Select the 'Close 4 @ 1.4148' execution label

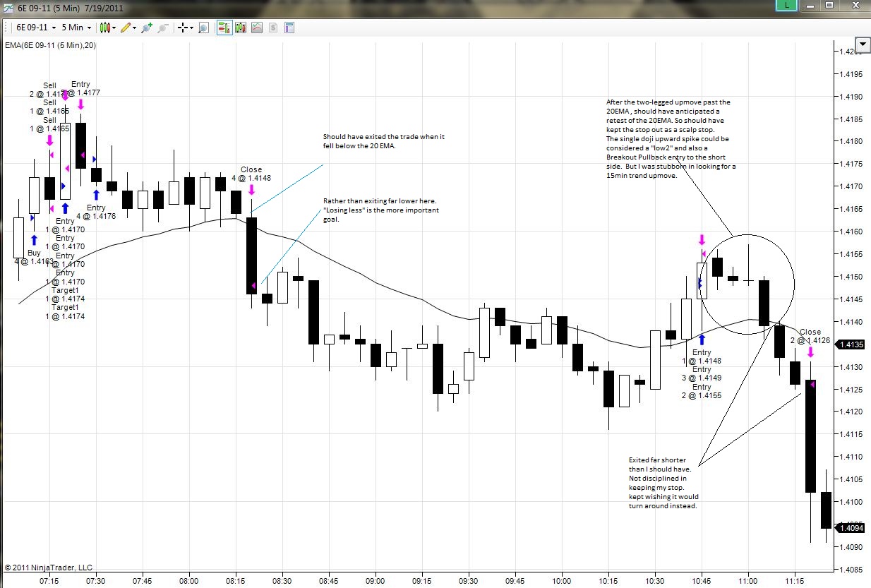click(251, 174)
